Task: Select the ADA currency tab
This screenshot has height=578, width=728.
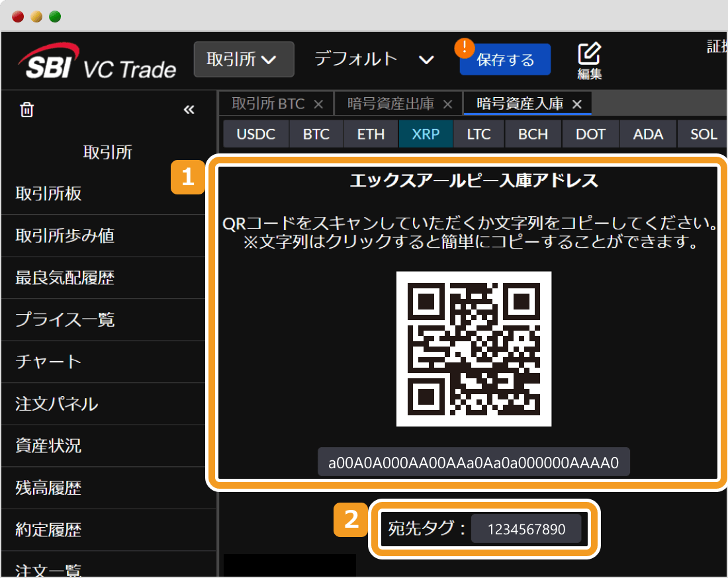Action: 648,134
